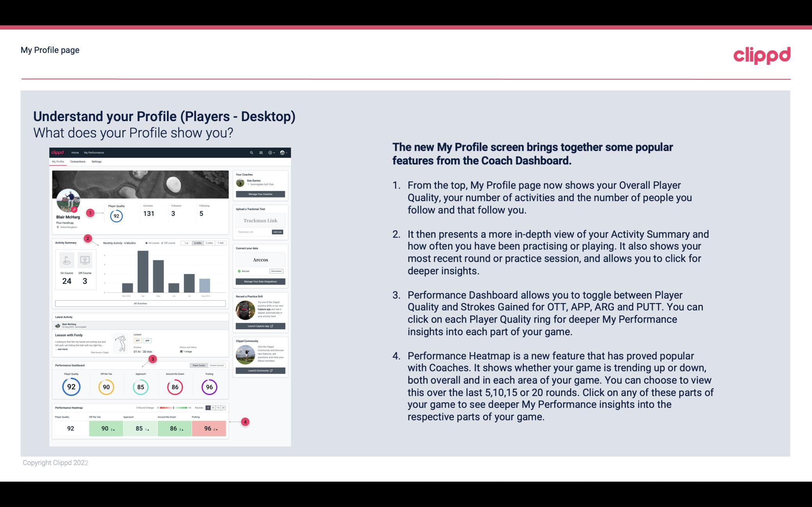The width and height of the screenshot is (812, 507).
Task: Expand the All Activities dropdown filter
Action: click(141, 304)
